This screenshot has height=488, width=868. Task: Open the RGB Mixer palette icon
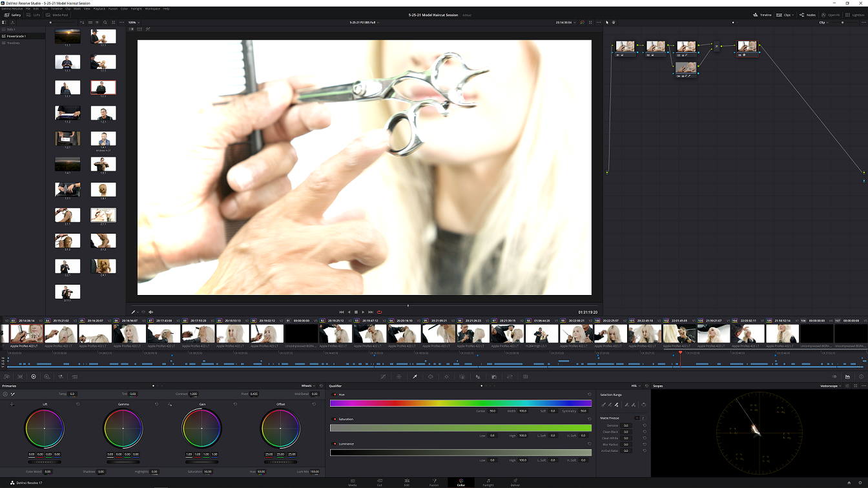[61, 376]
